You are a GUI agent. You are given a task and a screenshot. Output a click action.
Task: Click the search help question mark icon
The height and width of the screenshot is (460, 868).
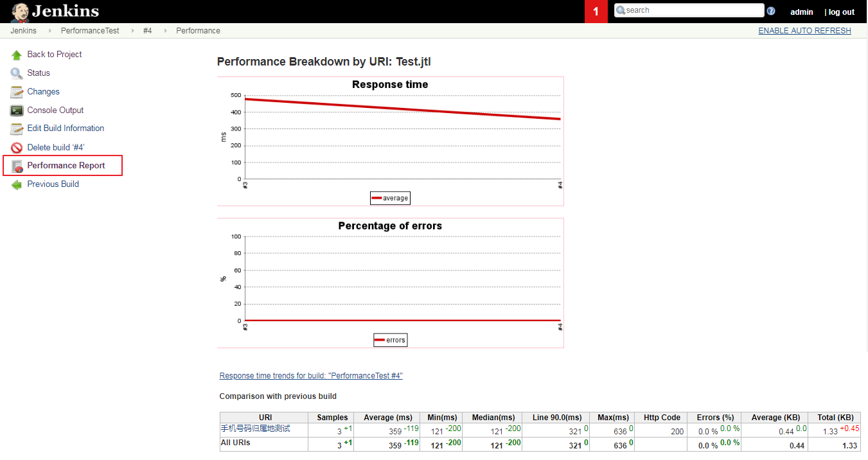(x=771, y=11)
